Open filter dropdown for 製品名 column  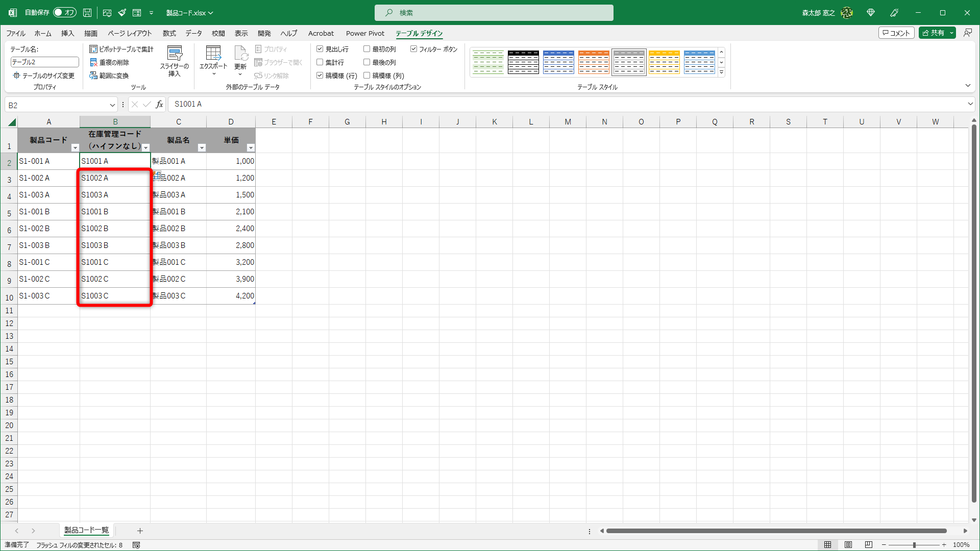tap(202, 148)
